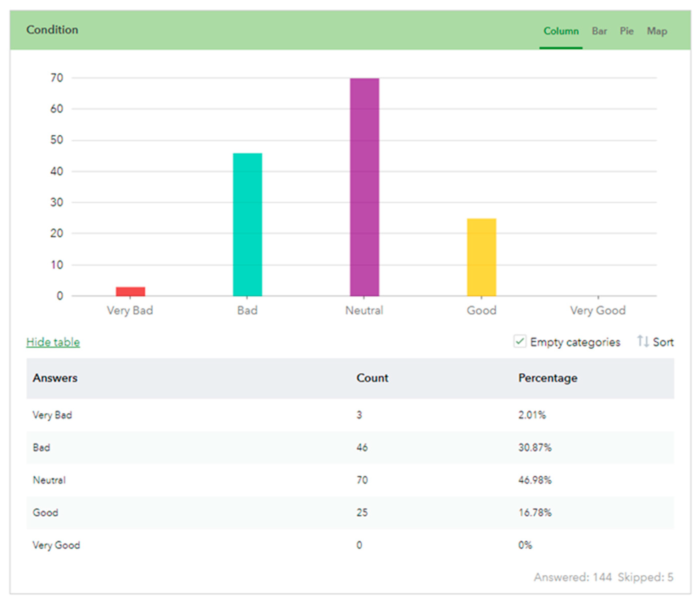Click the Sort label
The width and height of the screenshot is (700, 603).
663,342
